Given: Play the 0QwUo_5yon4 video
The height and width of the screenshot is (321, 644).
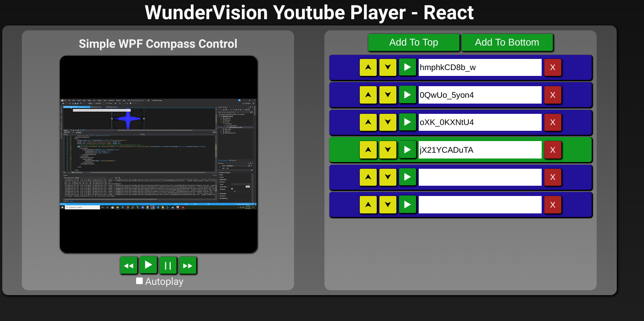Looking at the screenshot, I should tap(407, 95).
